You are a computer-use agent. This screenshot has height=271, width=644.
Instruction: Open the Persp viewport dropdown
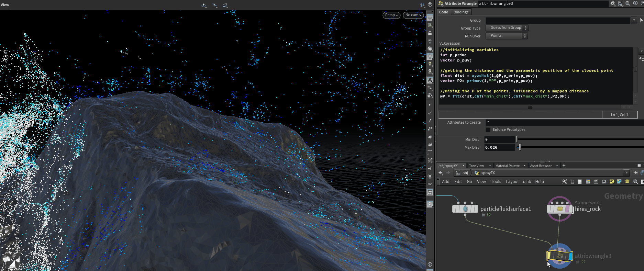[391, 15]
